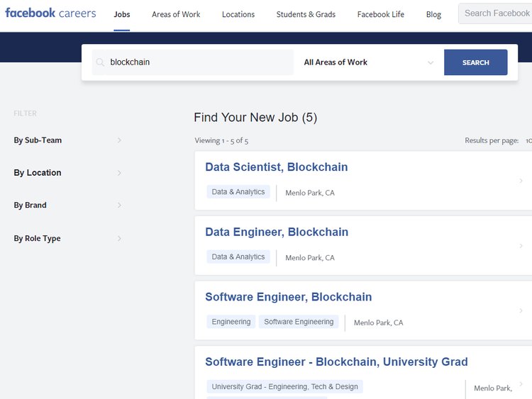Open Data Scientist, Blockchain job
Screen dimensions: 532x399
(x=277, y=167)
